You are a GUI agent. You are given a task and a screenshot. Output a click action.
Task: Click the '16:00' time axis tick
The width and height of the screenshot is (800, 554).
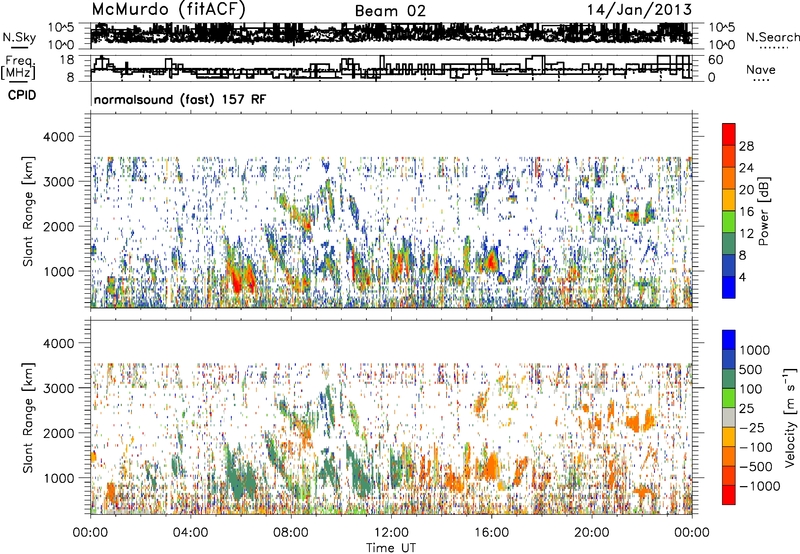coord(491,533)
